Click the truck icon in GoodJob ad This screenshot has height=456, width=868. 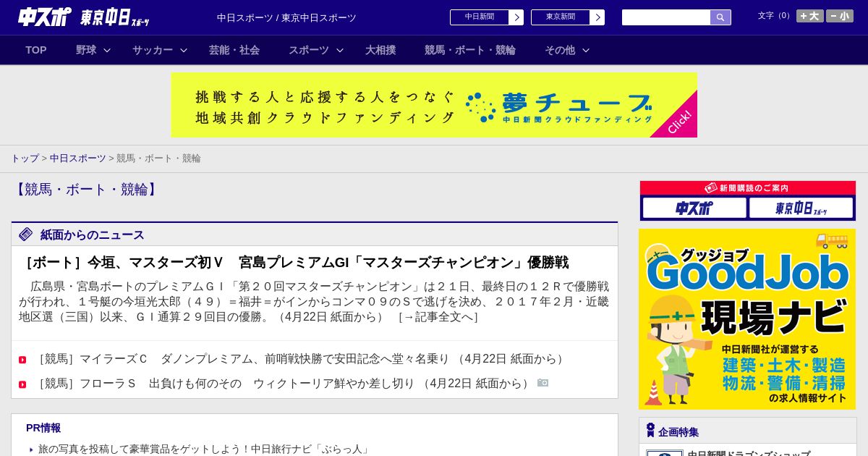(832, 241)
